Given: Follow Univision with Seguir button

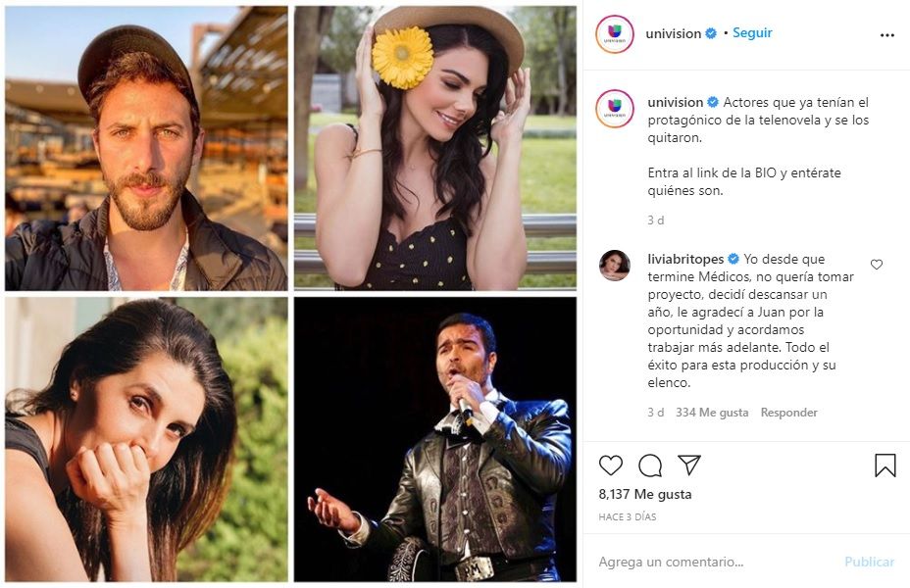Looking at the screenshot, I should tap(752, 33).
